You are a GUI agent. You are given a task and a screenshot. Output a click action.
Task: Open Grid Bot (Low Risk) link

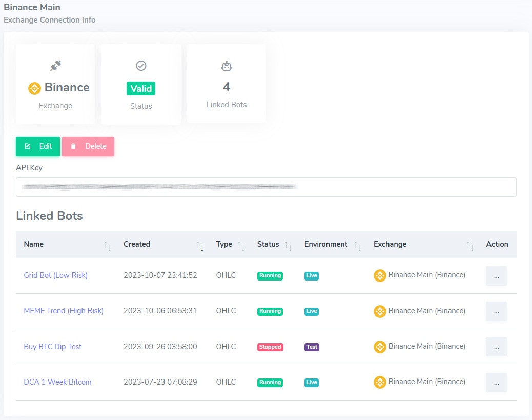tap(56, 275)
